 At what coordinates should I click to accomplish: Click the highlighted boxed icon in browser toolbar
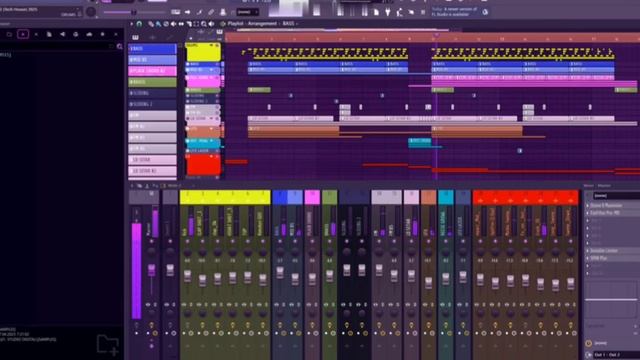(x=23, y=34)
